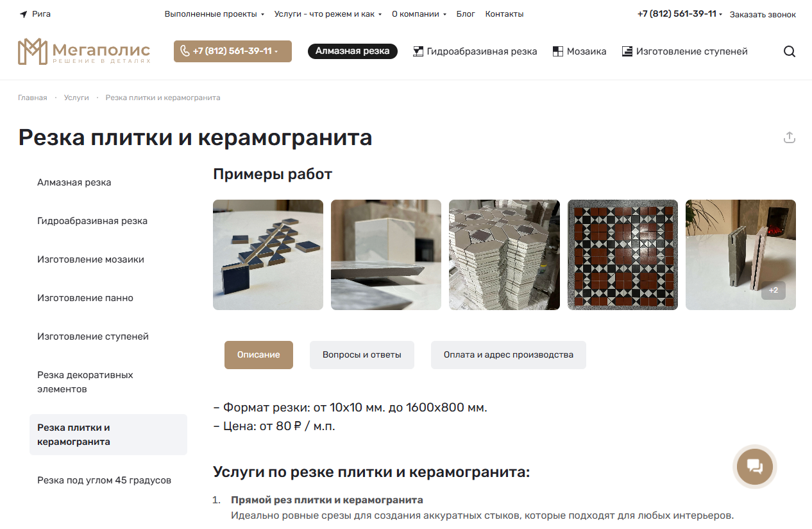812x529 pixels.
Task: Open Изготовление ступеней in the sidebar
Action: pos(93,336)
